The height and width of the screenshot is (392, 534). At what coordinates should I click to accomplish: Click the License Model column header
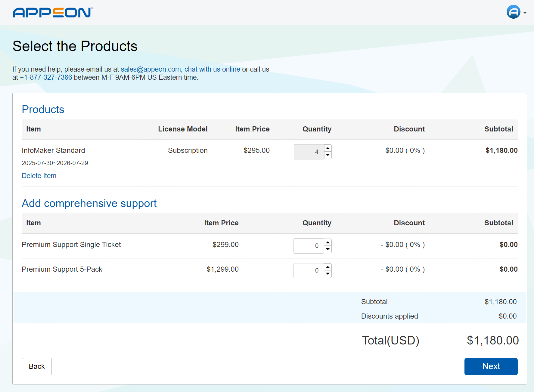coord(183,129)
